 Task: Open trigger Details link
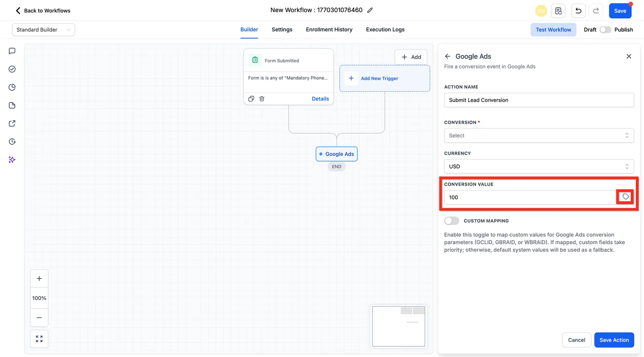coord(320,99)
